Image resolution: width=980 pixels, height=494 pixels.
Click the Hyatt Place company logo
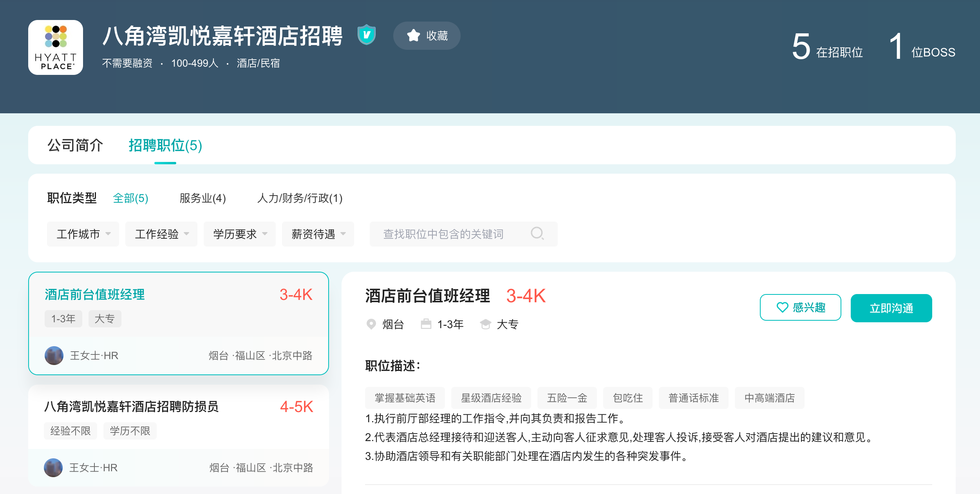pyautogui.click(x=56, y=47)
